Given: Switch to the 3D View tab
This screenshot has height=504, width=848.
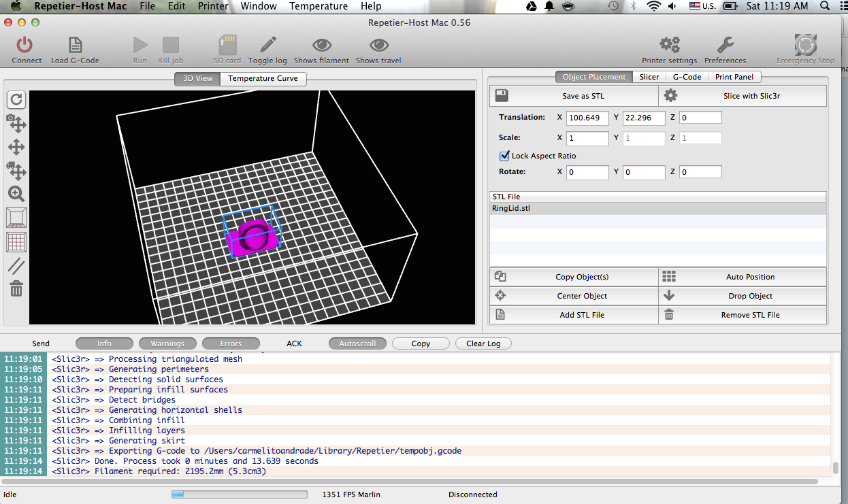Looking at the screenshot, I should click(x=197, y=78).
